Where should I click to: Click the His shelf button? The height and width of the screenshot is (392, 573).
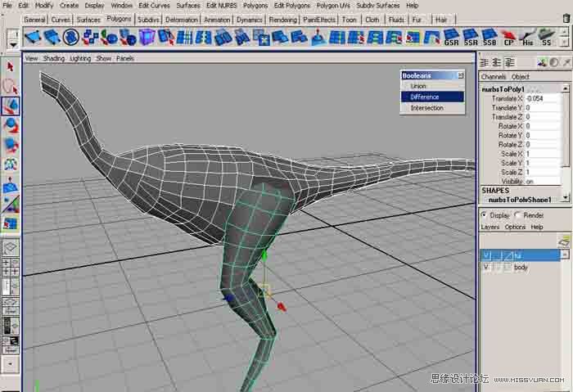click(x=527, y=37)
